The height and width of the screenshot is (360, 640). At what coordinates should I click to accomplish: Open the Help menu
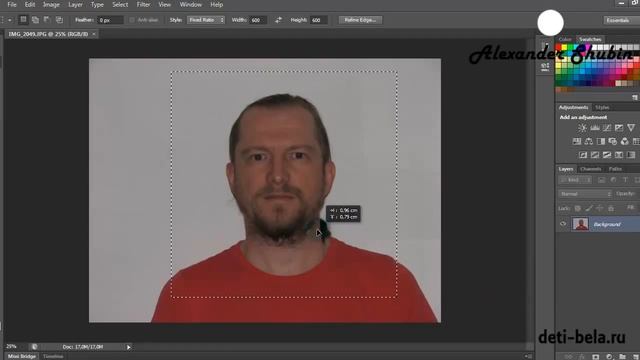point(217,4)
